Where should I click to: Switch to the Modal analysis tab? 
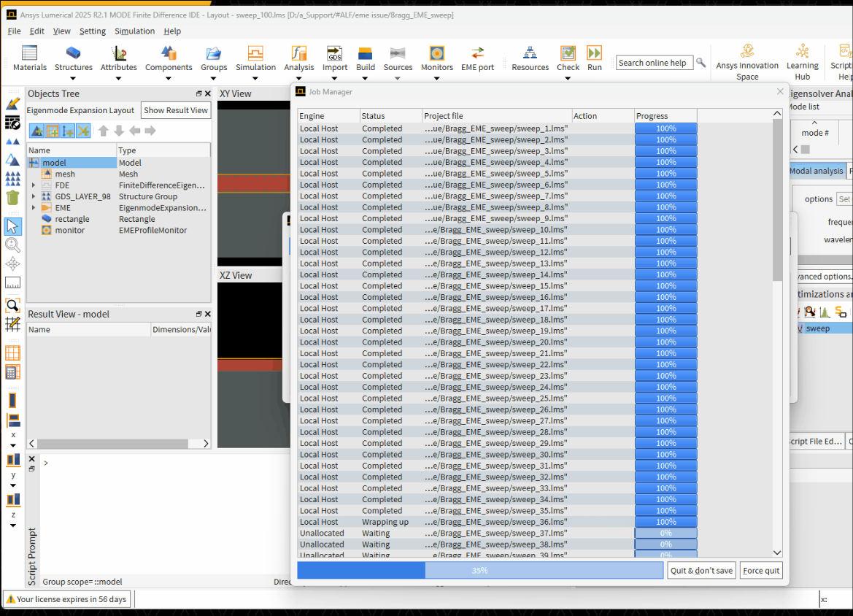816,171
